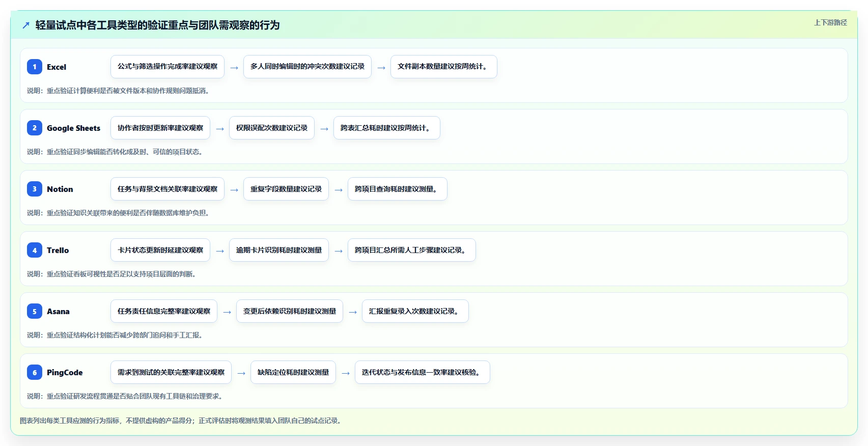Click the Excel row title
The image size is (868, 446).
[57, 67]
